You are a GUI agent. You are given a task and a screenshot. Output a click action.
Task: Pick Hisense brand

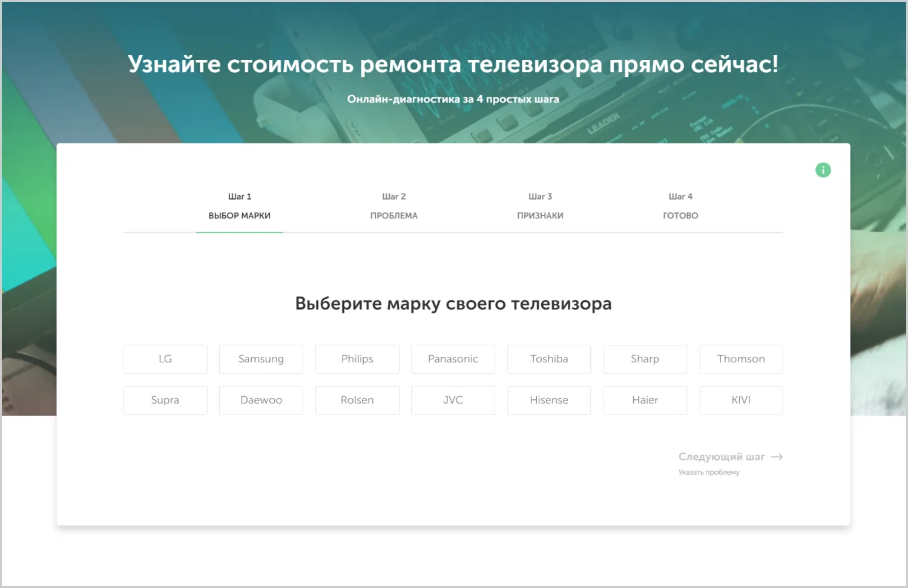click(x=549, y=400)
